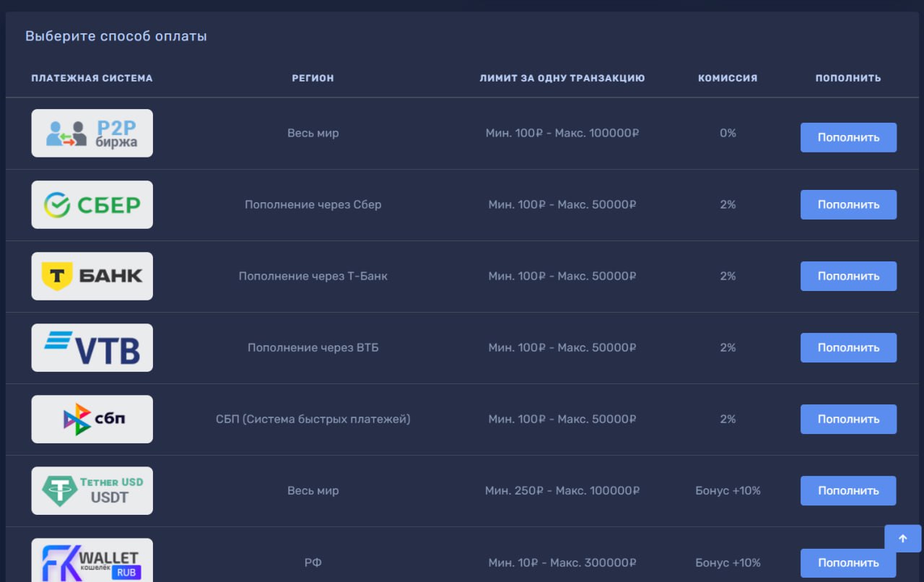Click the Платежная система column header
924x582 pixels.
point(92,78)
